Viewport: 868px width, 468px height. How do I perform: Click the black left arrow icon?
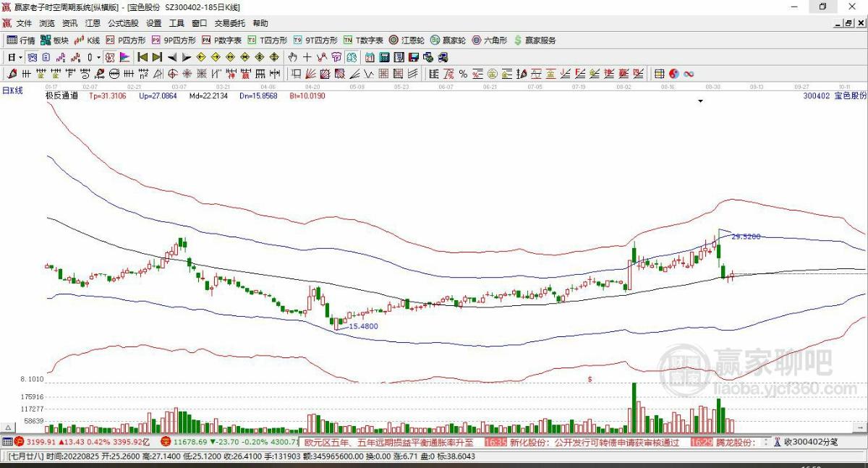tap(172, 56)
